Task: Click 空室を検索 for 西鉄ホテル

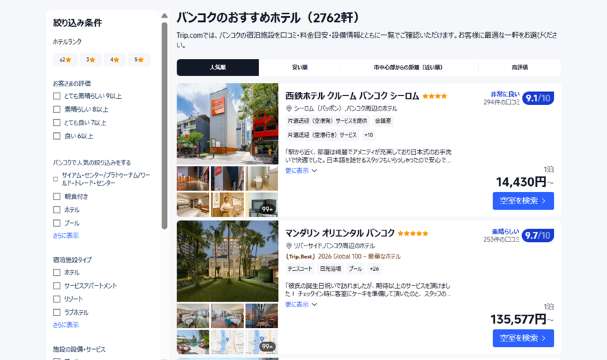Action: 523,201
